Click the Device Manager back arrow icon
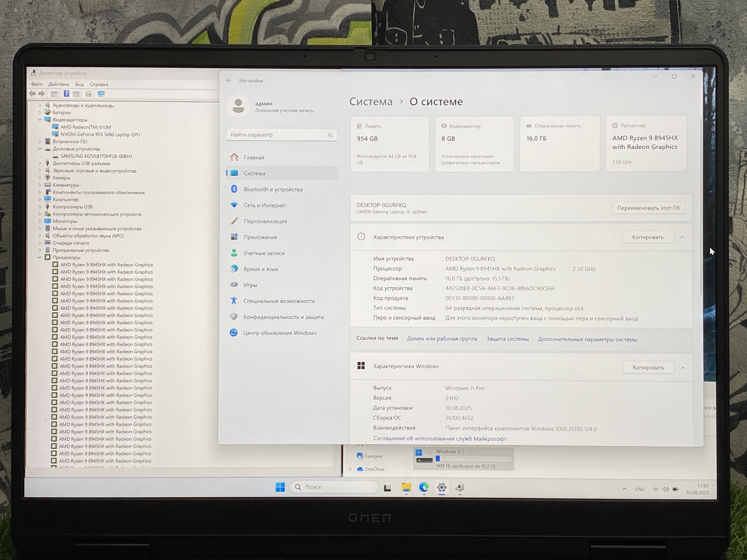 coord(32,94)
